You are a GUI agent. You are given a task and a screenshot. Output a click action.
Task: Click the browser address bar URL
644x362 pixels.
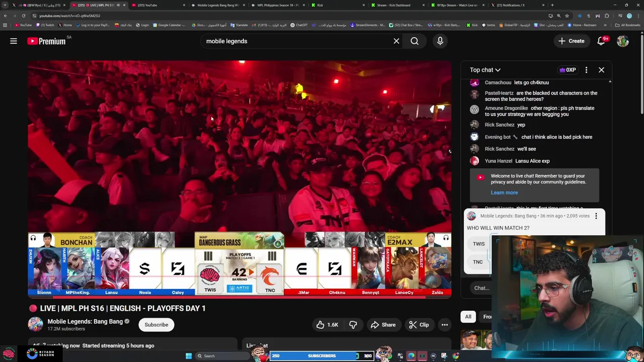coord(70,16)
